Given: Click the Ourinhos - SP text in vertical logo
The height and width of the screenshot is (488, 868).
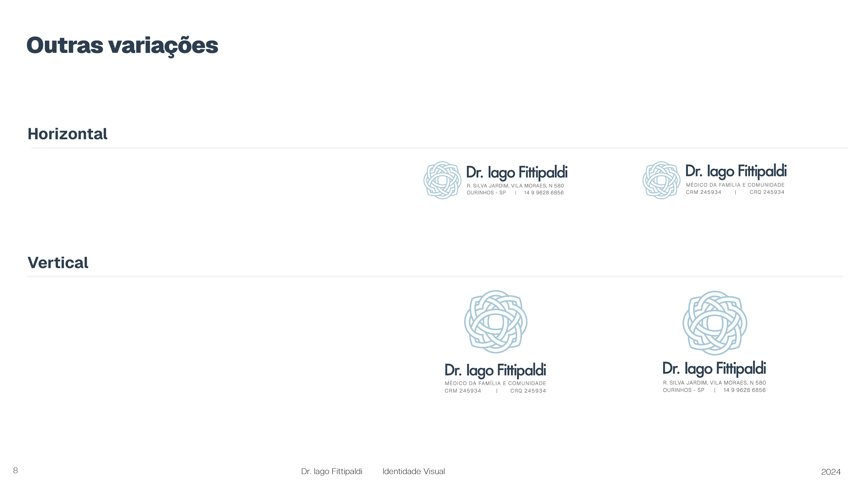Looking at the screenshot, I should [683, 390].
